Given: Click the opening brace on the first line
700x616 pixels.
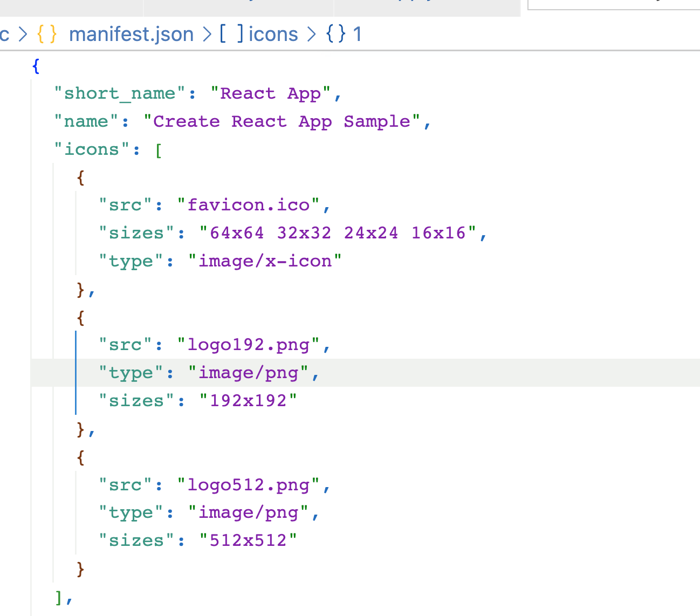Looking at the screenshot, I should 35,66.
